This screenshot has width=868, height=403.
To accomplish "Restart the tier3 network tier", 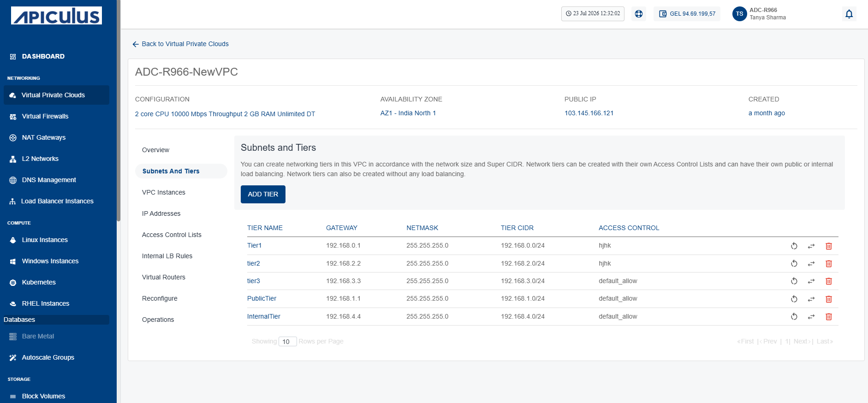I will point(794,281).
